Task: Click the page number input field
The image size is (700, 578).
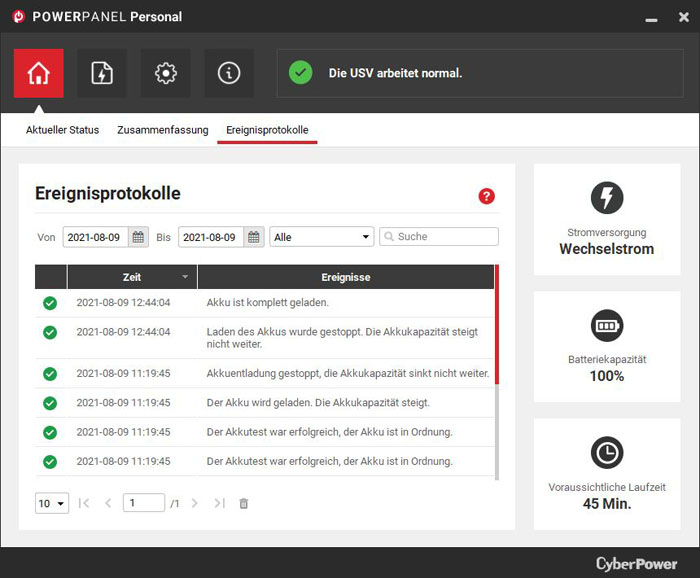Action: point(144,503)
